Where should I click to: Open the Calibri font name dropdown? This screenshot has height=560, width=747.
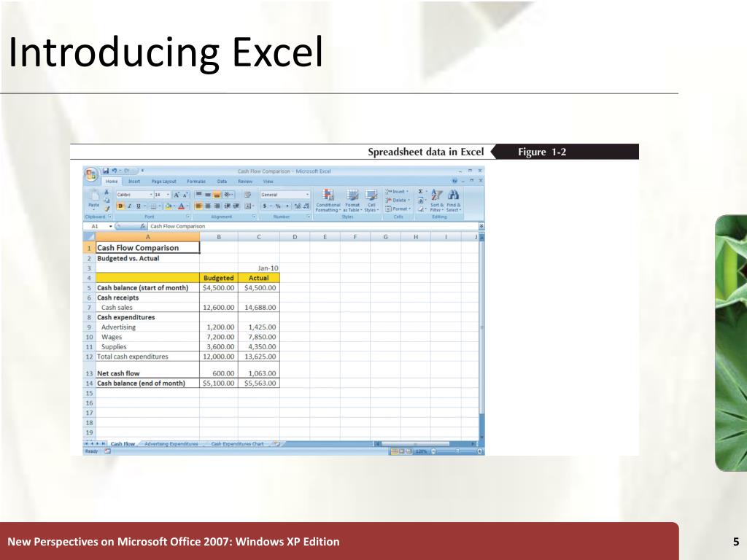click(151, 195)
